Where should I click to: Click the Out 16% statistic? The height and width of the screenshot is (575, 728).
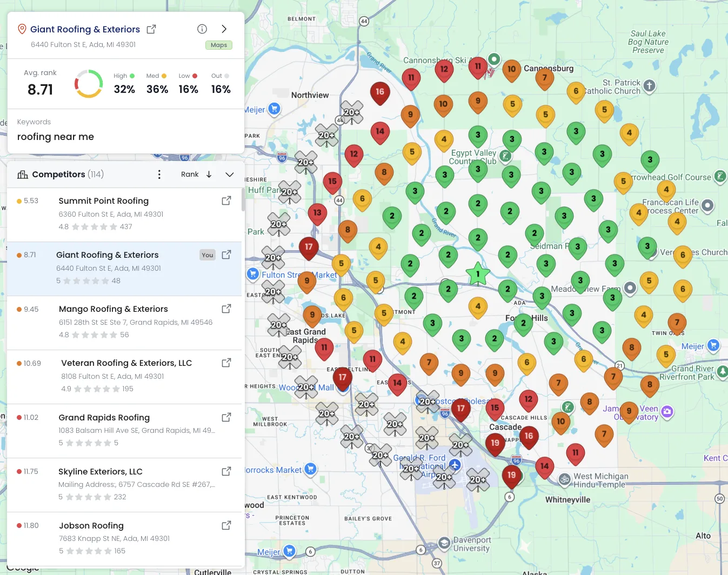point(221,84)
